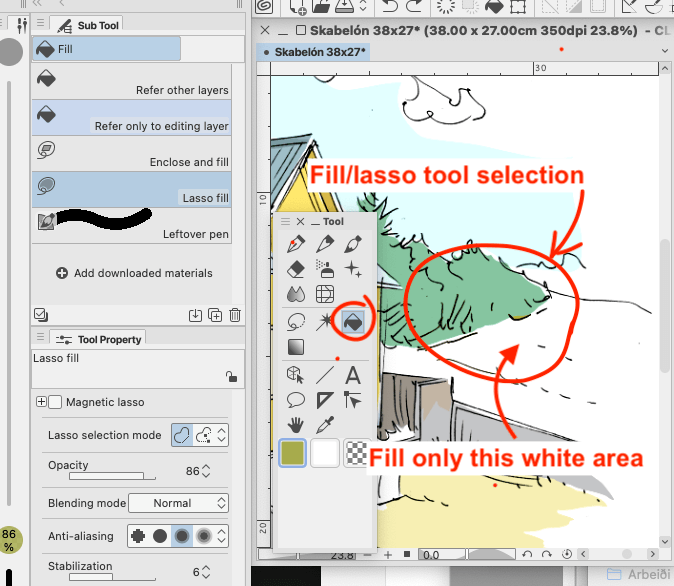The image size is (674, 586).
Task: Set anti-aliasing to None
Action: (x=138, y=536)
